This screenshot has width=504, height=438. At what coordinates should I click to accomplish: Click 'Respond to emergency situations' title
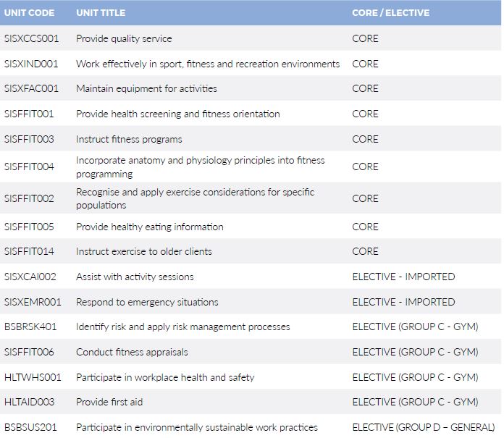147,302
